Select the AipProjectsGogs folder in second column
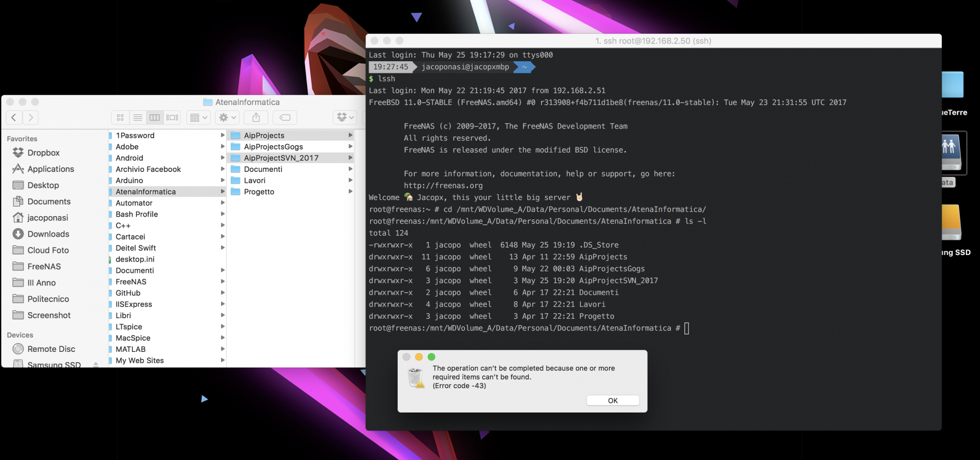Screen dimensions: 980x460 click(x=291, y=147)
